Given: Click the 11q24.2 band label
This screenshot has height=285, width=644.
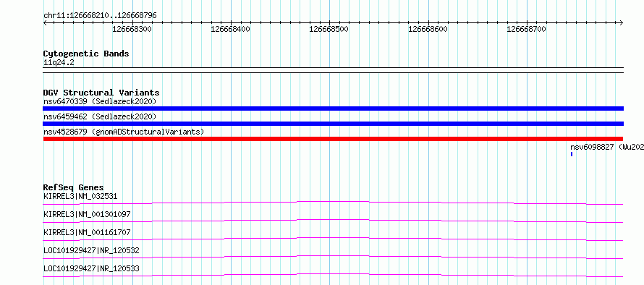Looking at the screenshot, I should (x=59, y=62).
